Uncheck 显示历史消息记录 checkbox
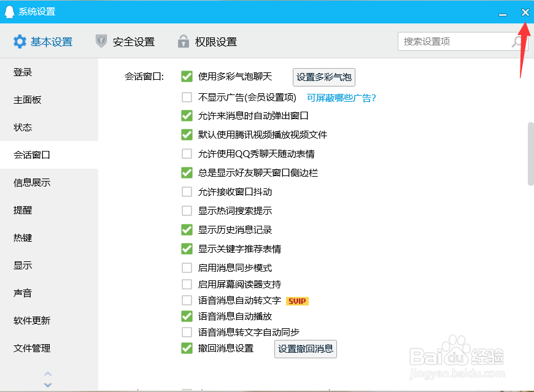534x392 pixels. 187,230
